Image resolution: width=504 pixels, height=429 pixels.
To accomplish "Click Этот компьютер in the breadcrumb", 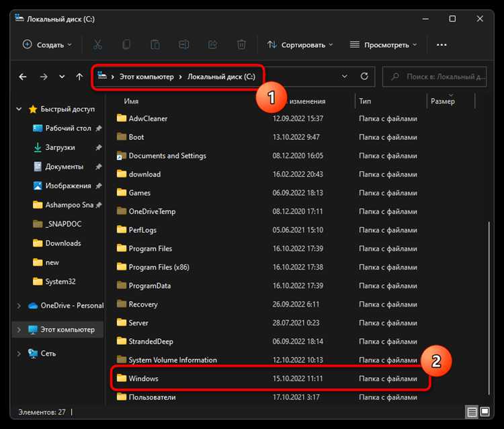I will pos(146,77).
